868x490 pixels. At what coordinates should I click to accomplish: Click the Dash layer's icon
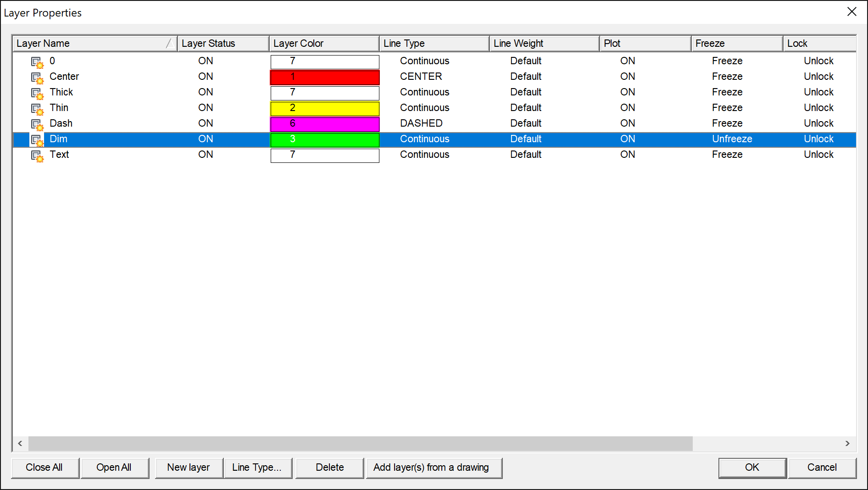[37, 124]
